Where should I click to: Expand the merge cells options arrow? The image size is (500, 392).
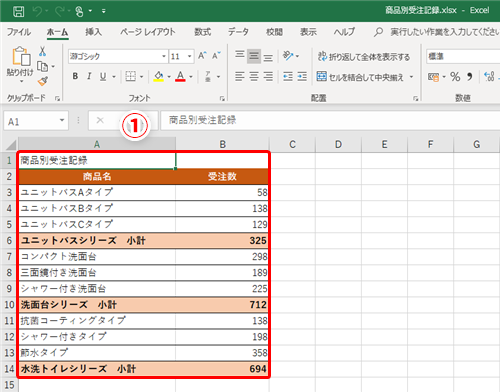412,77
